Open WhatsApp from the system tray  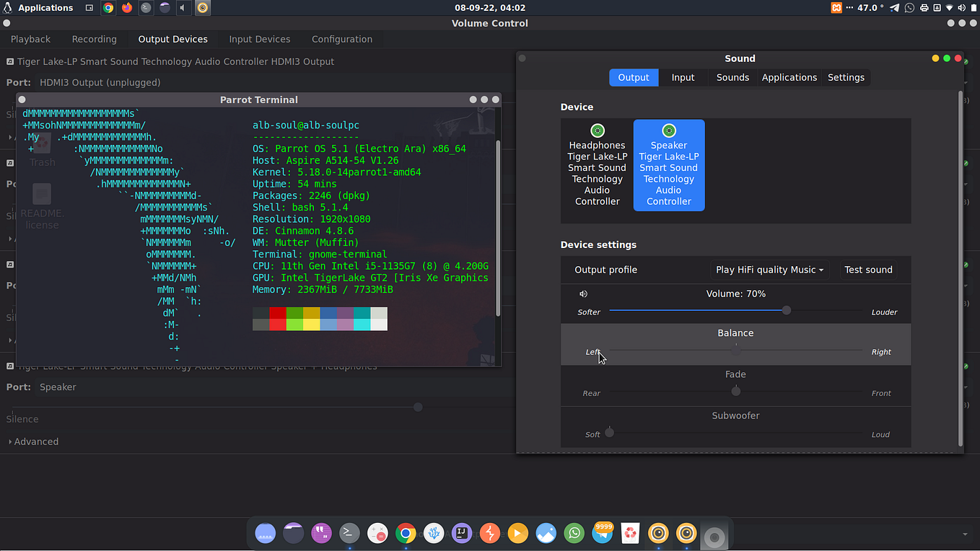pyautogui.click(x=909, y=8)
